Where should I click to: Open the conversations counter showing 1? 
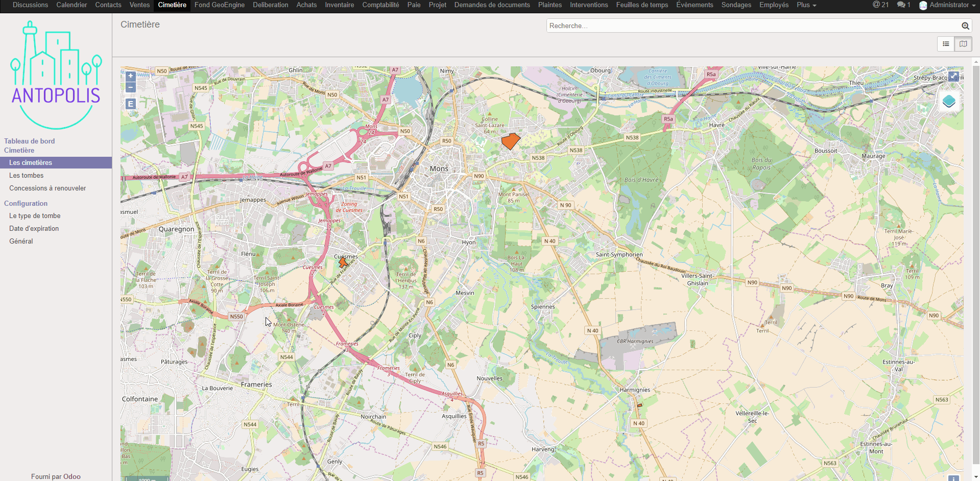pyautogui.click(x=904, y=5)
